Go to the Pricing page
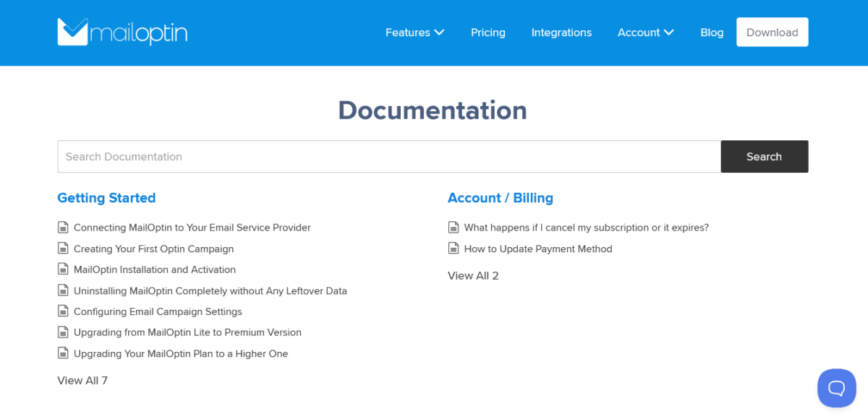This screenshot has height=414, width=868. (x=488, y=33)
